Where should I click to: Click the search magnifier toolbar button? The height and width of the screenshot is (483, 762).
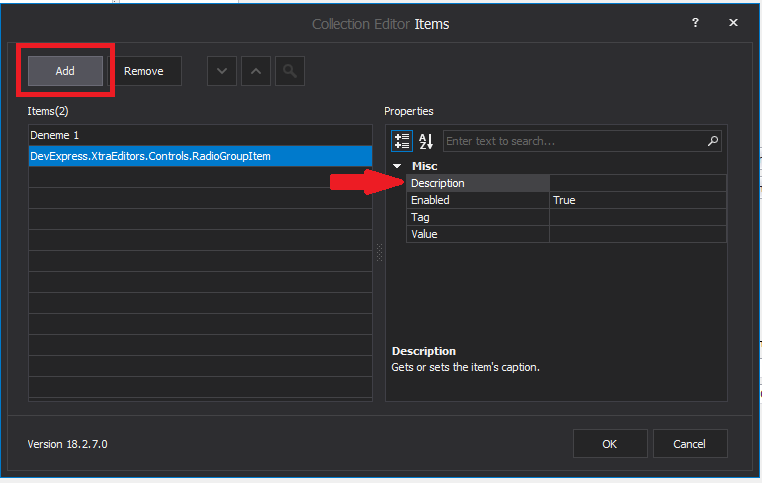coord(289,71)
